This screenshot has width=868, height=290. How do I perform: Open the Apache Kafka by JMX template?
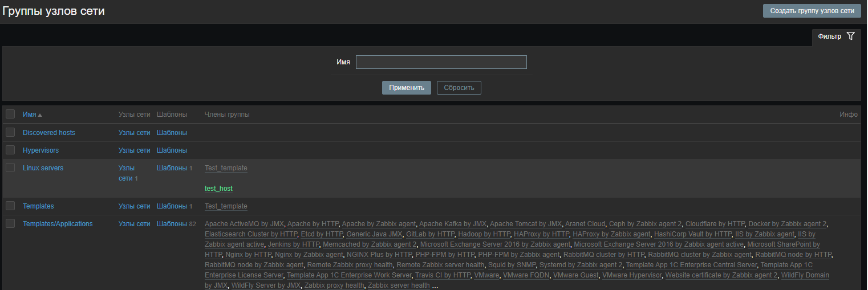click(x=452, y=224)
